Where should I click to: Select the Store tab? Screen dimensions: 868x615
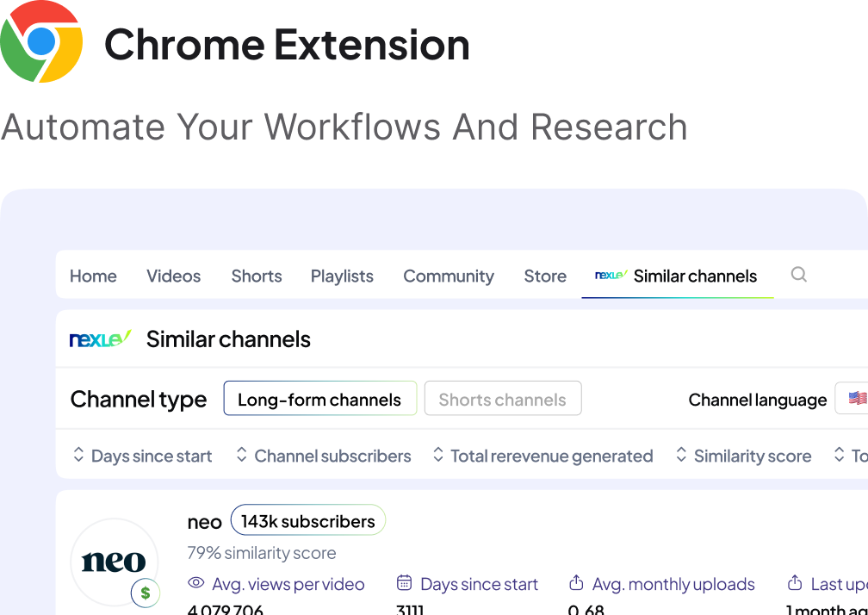545,276
